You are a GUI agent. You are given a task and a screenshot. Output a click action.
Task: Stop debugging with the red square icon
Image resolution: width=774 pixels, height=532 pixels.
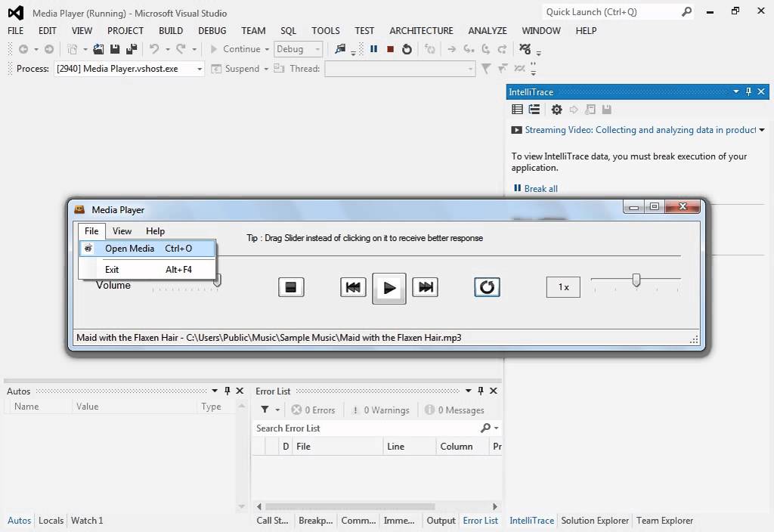pyautogui.click(x=390, y=49)
